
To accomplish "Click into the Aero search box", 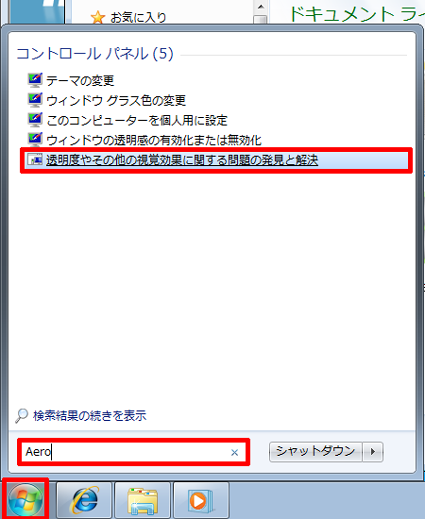I will coord(133,452).
